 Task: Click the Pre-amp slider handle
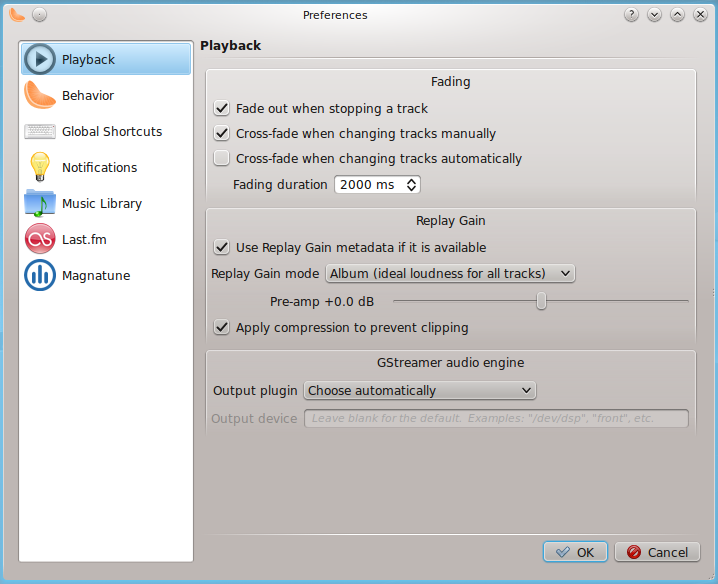tap(541, 301)
